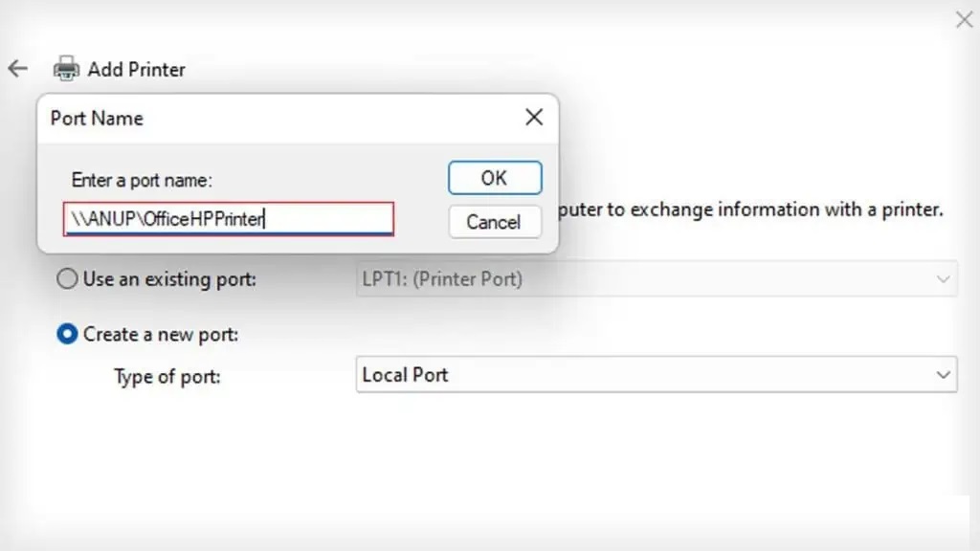980x551 pixels.
Task: Click the Add Printer title text
Action: click(x=136, y=69)
